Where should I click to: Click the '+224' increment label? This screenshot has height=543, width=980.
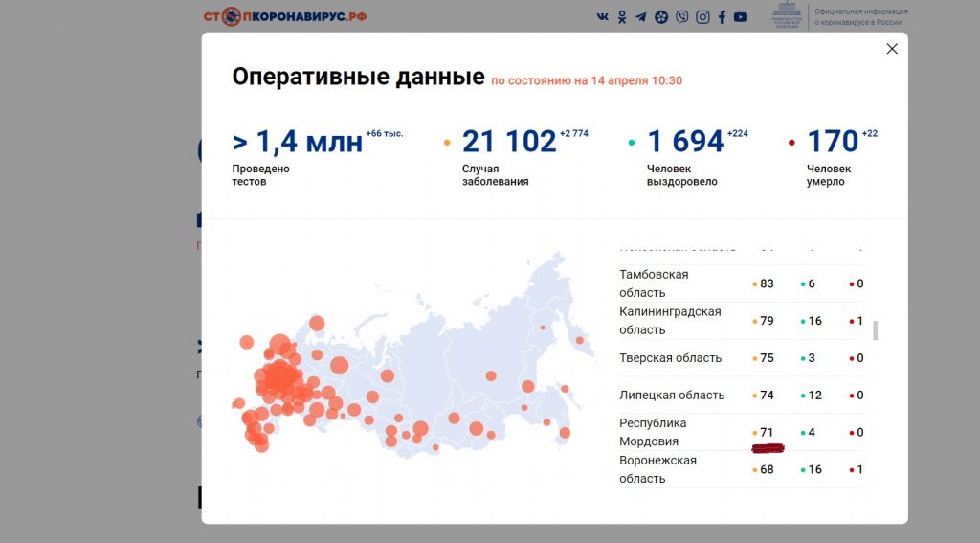click(738, 133)
